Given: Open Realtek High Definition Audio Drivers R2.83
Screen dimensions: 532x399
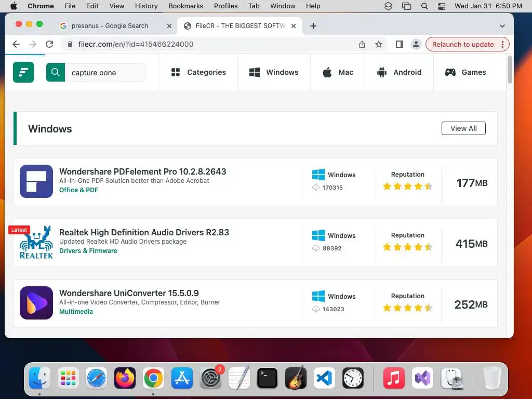Looking at the screenshot, I should [x=144, y=232].
